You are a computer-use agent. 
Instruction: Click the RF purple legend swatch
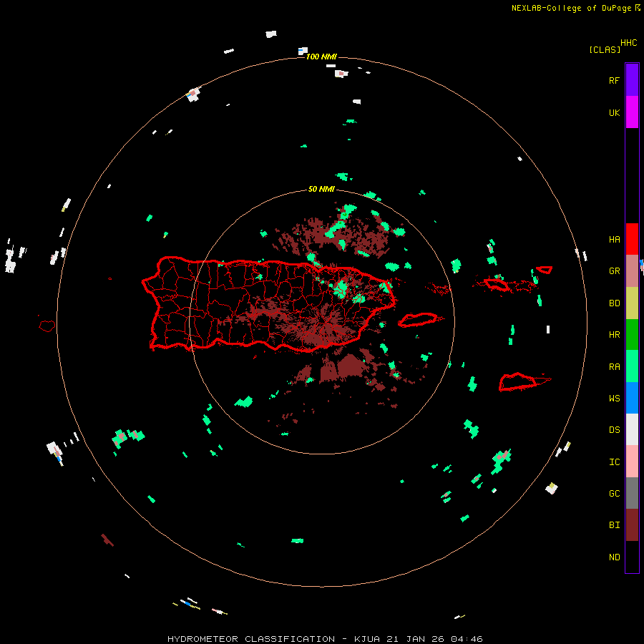pyautogui.click(x=632, y=80)
